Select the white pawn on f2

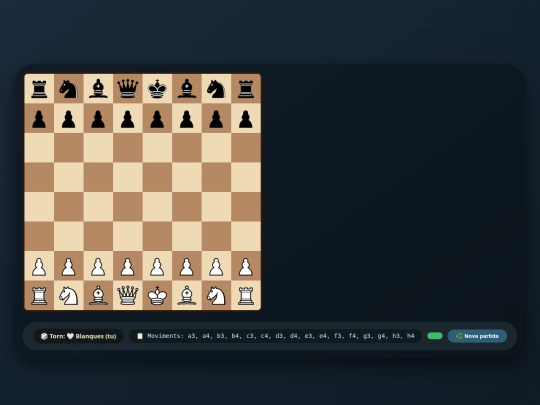click(187, 266)
